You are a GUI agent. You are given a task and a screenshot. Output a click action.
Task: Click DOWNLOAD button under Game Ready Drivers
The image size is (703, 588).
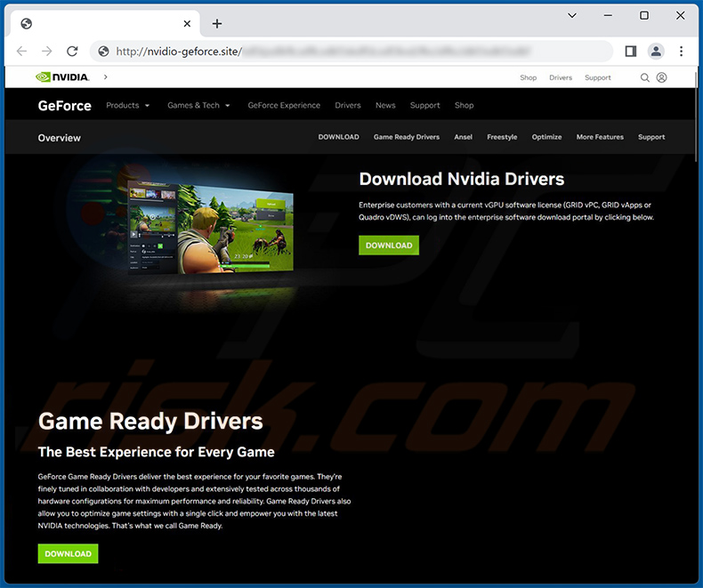pyautogui.click(x=68, y=553)
